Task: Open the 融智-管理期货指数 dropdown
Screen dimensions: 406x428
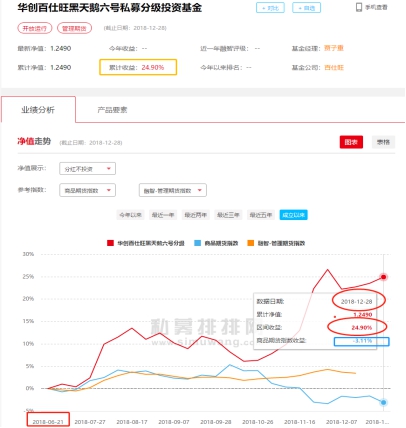Action: click(173, 190)
